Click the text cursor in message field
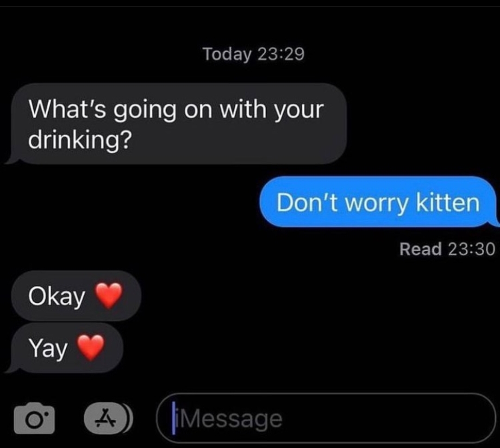Image resolution: width=500 pixels, height=448 pixels. pyautogui.click(x=174, y=418)
